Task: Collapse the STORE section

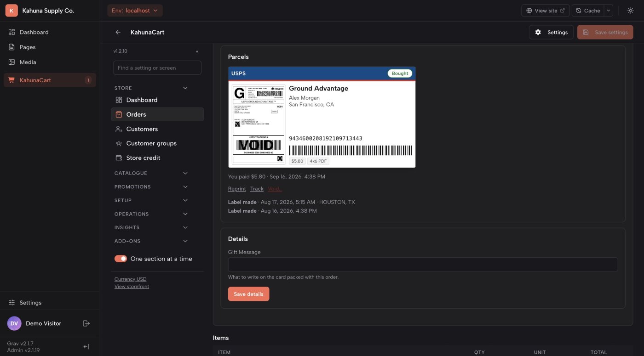Action: pos(185,88)
